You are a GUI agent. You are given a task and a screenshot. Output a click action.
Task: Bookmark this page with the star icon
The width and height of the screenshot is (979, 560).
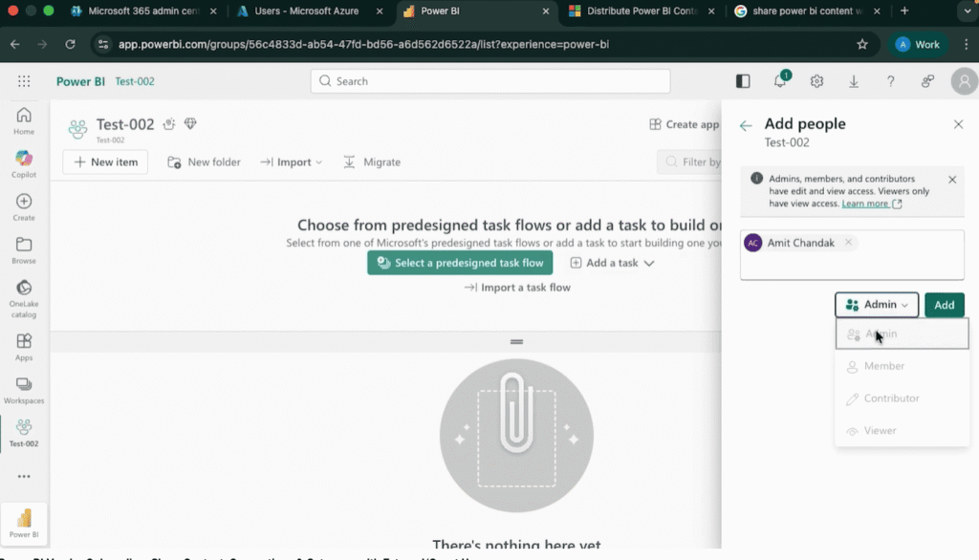(x=862, y=44)
